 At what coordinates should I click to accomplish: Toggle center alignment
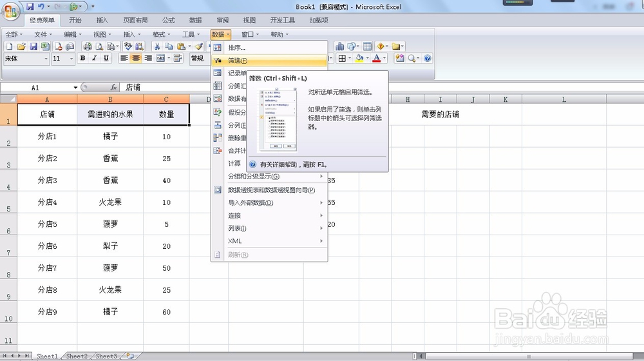point(135,59)
